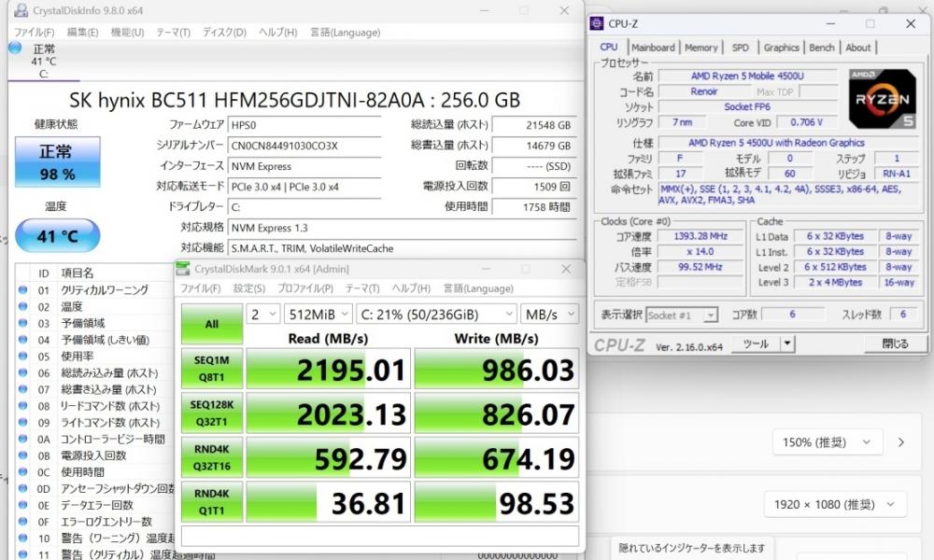Click status dot for ID 01 クリティカルワーニング

(x=22, y=290)
